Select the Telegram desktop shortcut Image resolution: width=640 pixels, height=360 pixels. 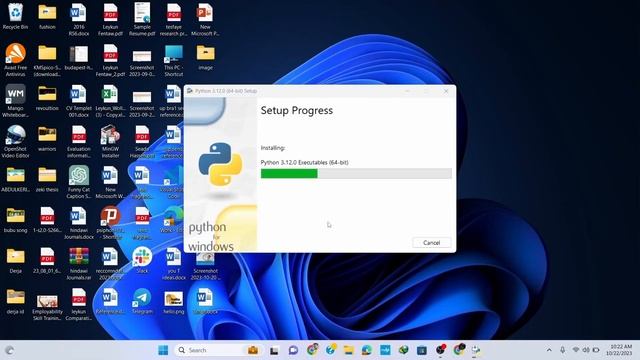[142, 301]
